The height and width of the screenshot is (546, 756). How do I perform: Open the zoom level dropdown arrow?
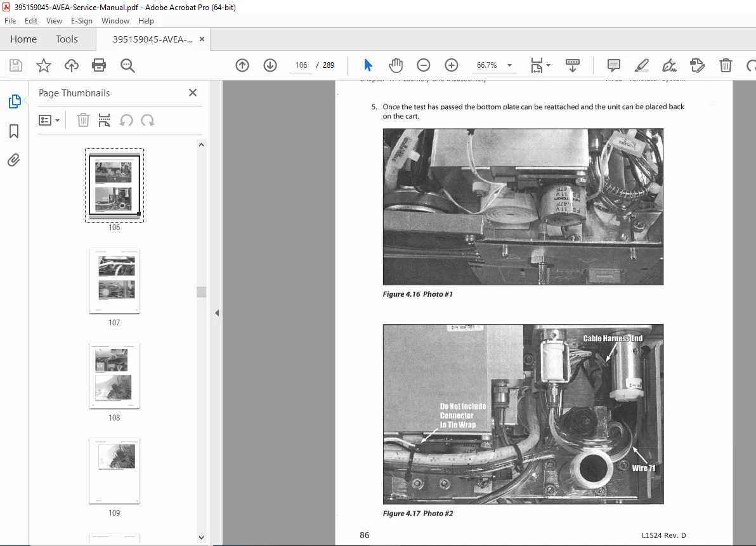(510, 65)
